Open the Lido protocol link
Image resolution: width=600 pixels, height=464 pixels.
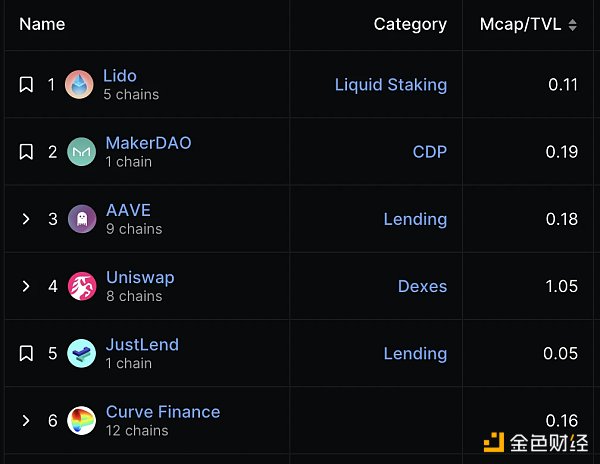tap(120, 76)
